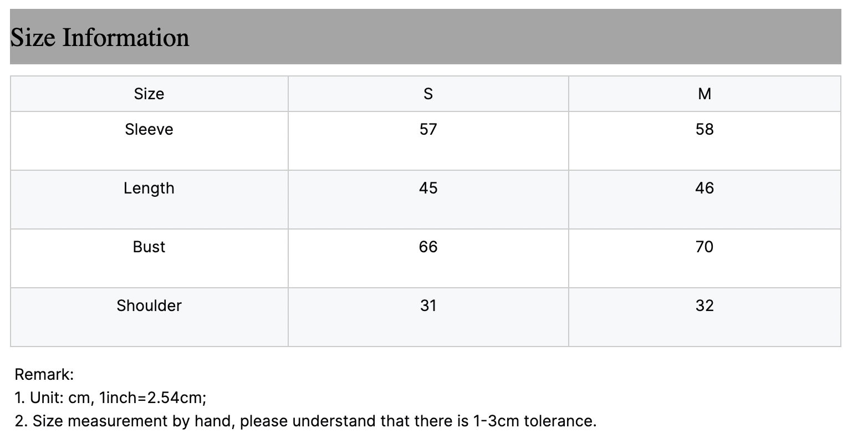Screen dimensions: 868x438
Task: Click Bust value 70 for size M
Action: pyautogui.click(x=704, y=247)
